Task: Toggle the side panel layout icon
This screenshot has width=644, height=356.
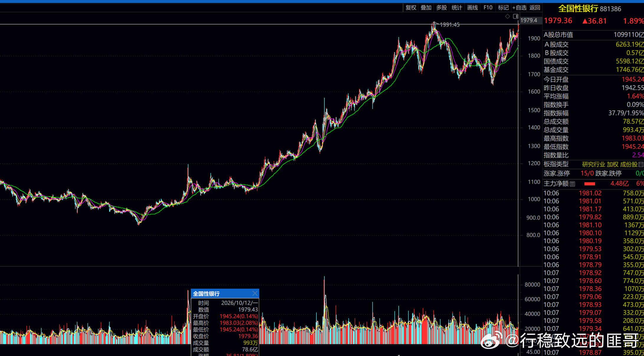Action: point(516,17)
